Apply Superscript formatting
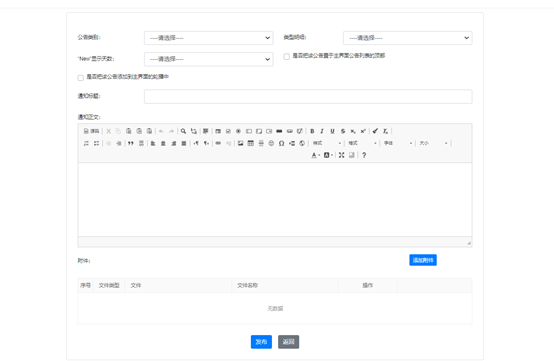 click(363, 131)
